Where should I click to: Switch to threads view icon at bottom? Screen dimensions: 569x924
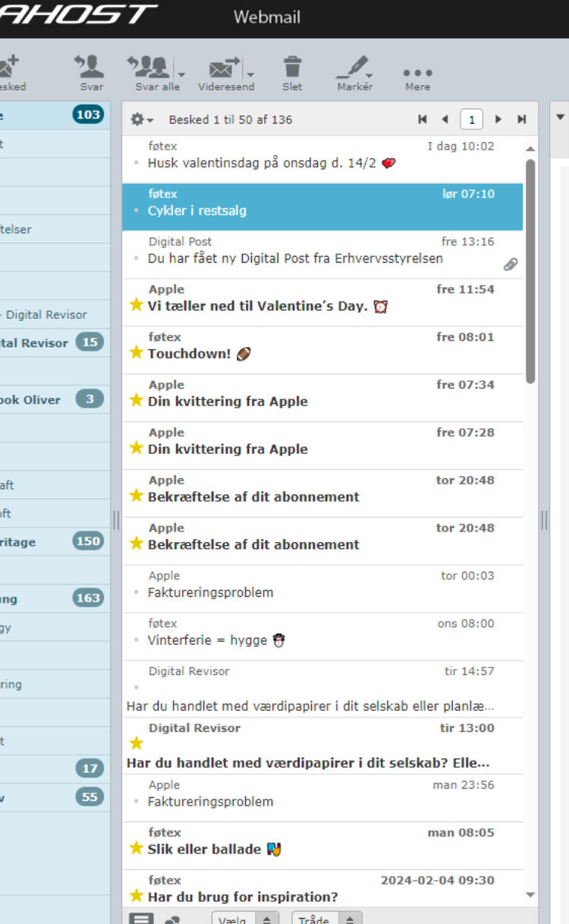pyautogui.click(x=173, y=919)
